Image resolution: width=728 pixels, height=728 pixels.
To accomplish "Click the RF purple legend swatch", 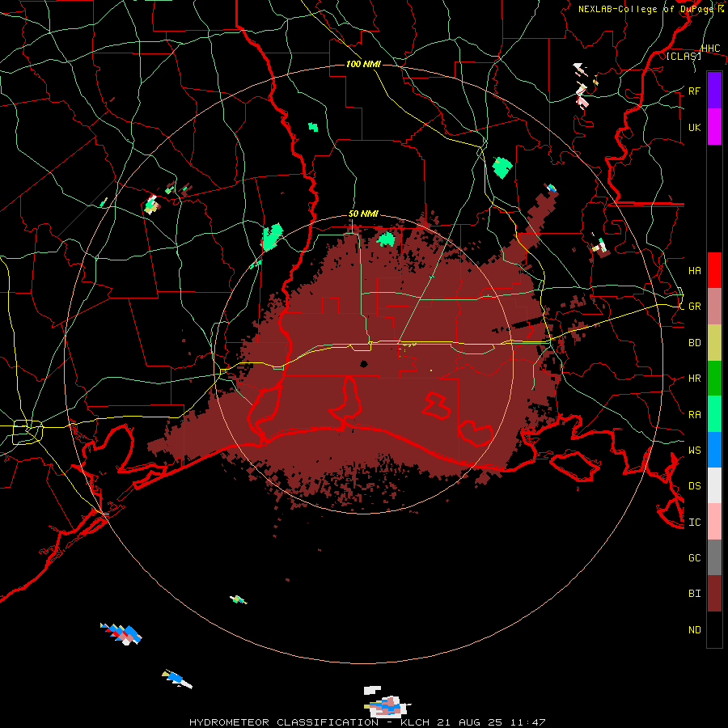I will (x=714, y=91).
